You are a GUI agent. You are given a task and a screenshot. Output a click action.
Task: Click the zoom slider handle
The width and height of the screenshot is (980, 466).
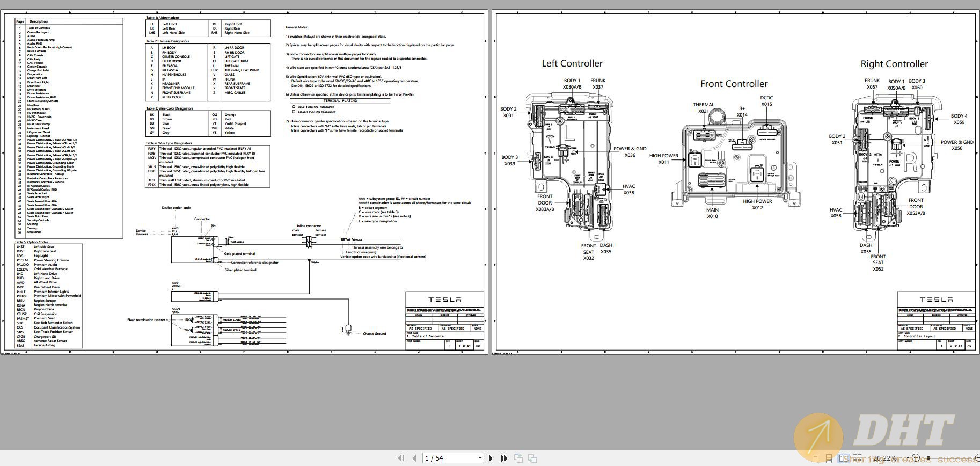[928, 458]
